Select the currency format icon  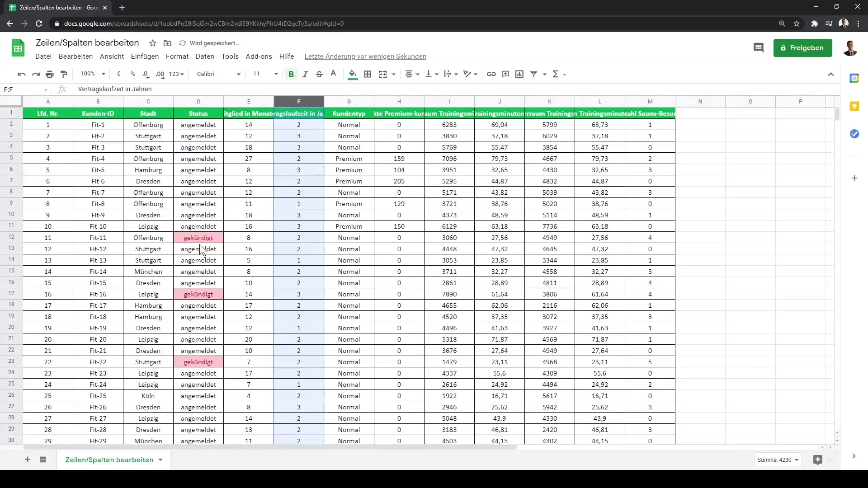118,74
